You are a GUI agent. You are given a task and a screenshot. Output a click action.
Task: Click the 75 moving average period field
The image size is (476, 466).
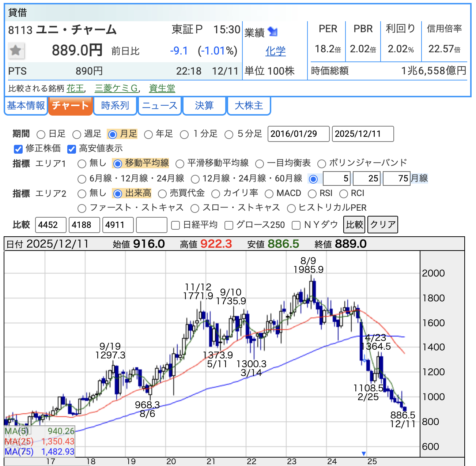396,178
